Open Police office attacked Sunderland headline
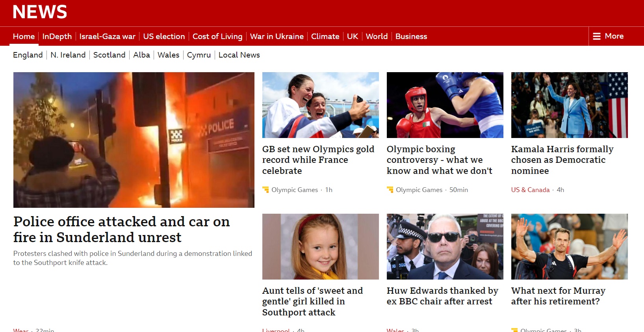The height and width of the screenshot is (332, 644). (x=121, y=229)
